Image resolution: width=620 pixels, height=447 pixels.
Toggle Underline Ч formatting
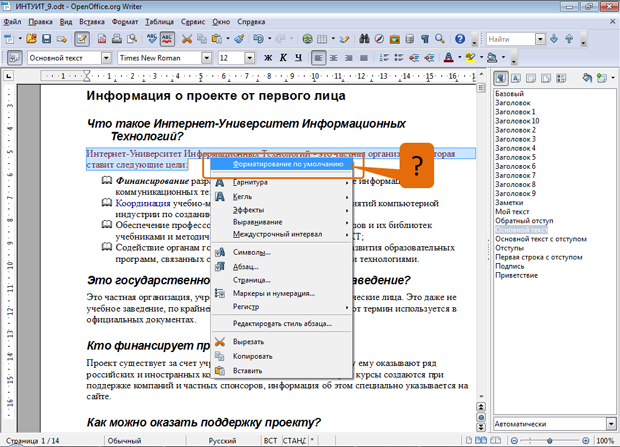[298, 58]
